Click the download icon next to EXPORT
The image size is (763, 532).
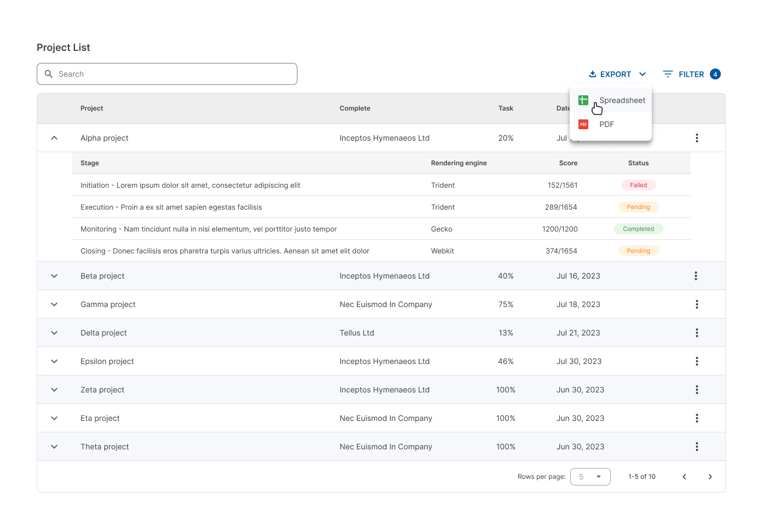[x=593, y=74]
